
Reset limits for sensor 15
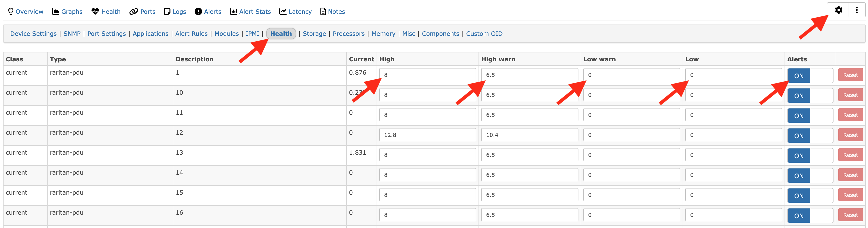pyautogui.click(x=850, y=195)
